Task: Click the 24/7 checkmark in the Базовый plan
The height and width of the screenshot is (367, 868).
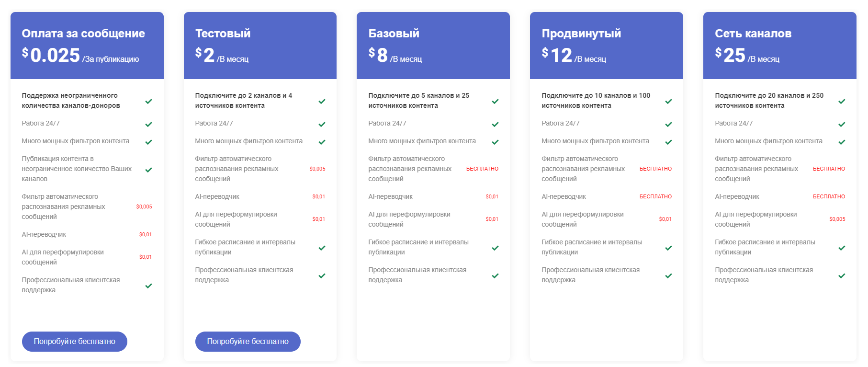Action: tap(496, 124)
